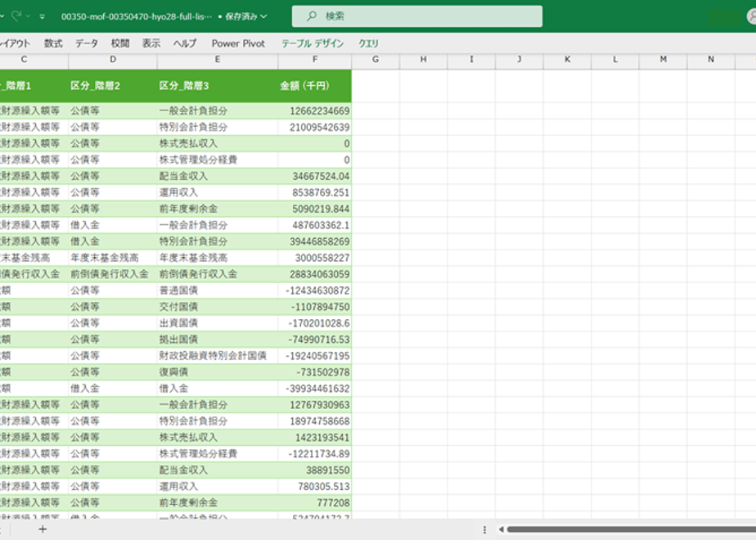
Task: Select cell with value 21009542639
Action: pyautogui.click(x=315, y=128)
